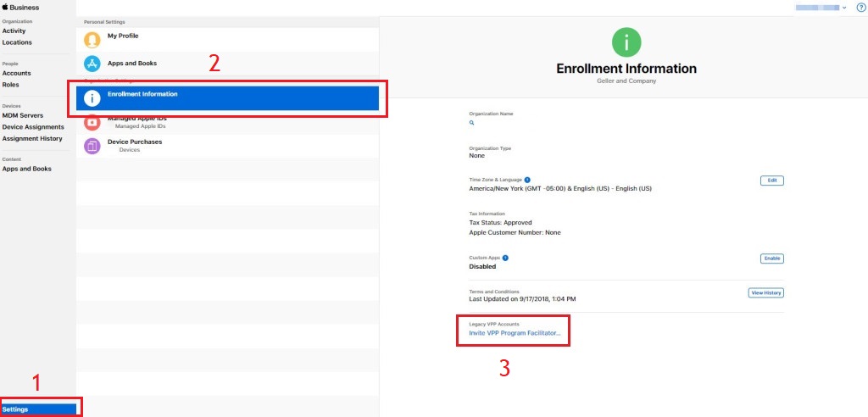
Task: Click the Device Purchases purple icon
Action: click(92, 146)
